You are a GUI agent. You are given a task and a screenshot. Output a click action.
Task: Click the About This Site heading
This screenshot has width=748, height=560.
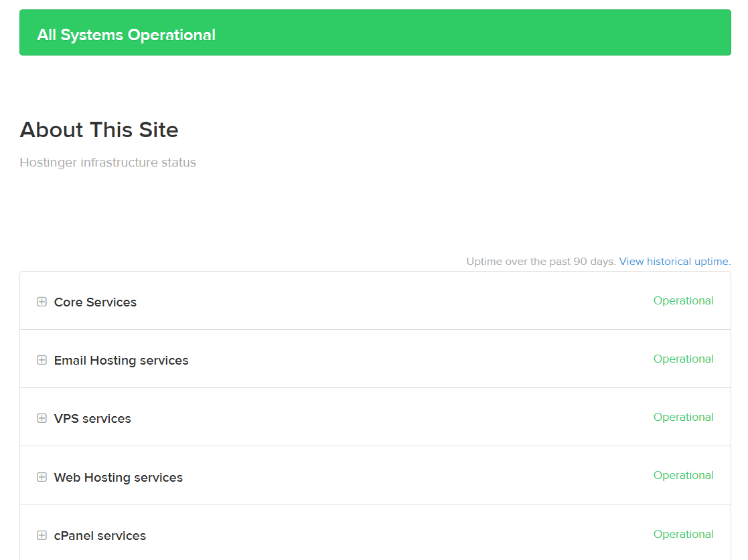pos(99,130)
